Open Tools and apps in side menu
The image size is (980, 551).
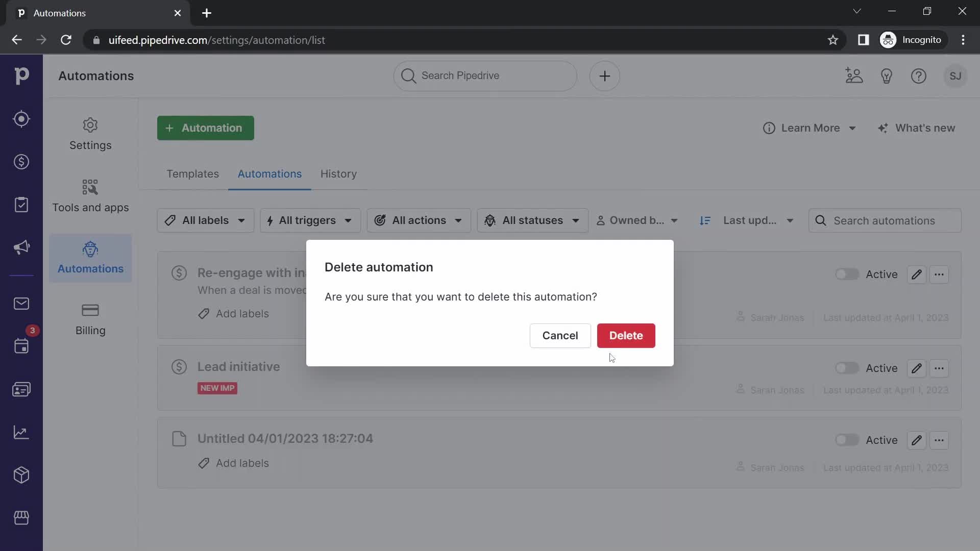(90, 196)
